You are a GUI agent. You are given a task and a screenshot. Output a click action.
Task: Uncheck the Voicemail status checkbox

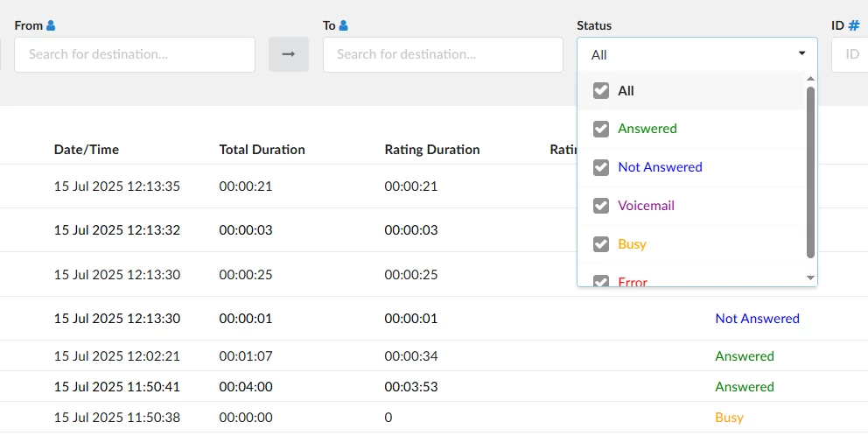click(601, 206)
